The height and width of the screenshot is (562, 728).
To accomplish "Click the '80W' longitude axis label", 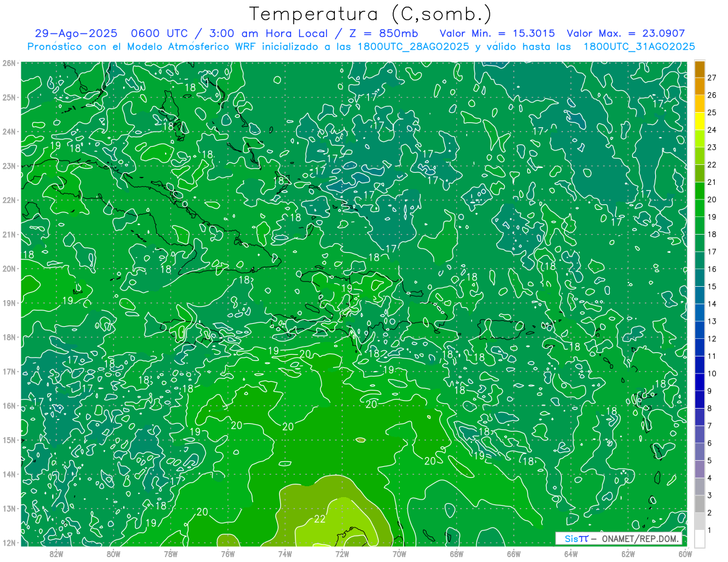I will point(113,554).
